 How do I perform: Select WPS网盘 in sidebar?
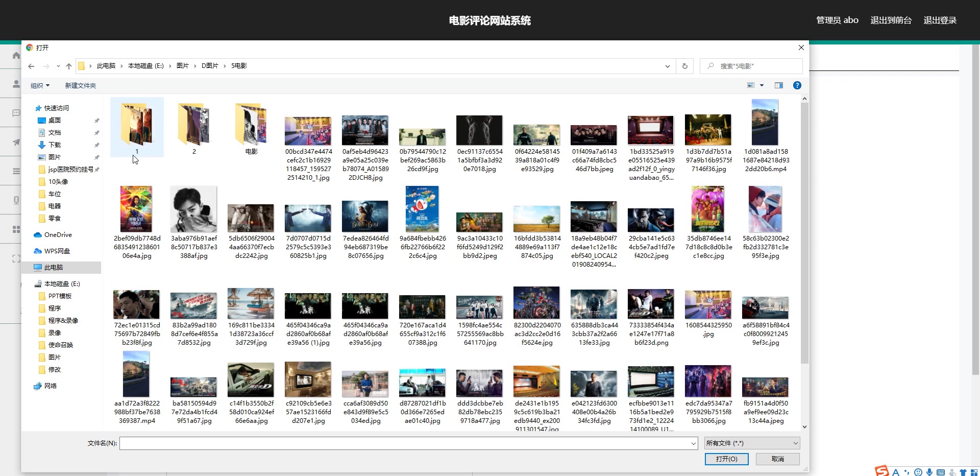pos(57,251)
